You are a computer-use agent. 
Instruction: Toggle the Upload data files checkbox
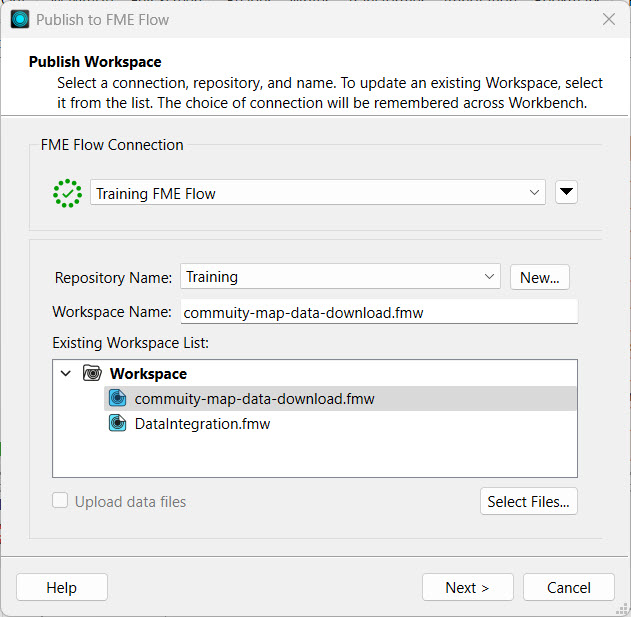(x=61, y=502)
